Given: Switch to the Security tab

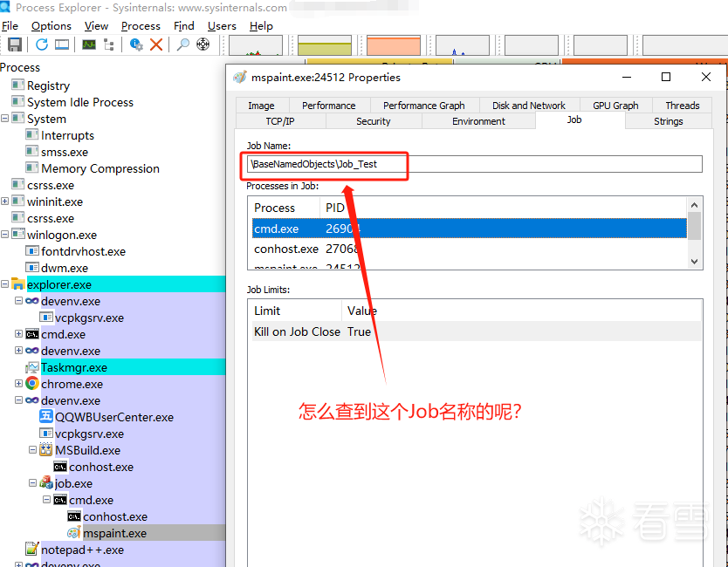Looking at the screenshot, I should (x=374, y=121).
